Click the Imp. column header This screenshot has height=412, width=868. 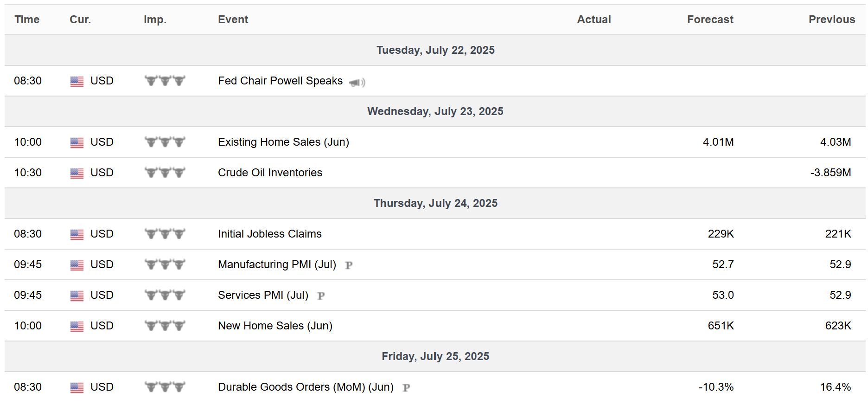click(x=155, y=19)
